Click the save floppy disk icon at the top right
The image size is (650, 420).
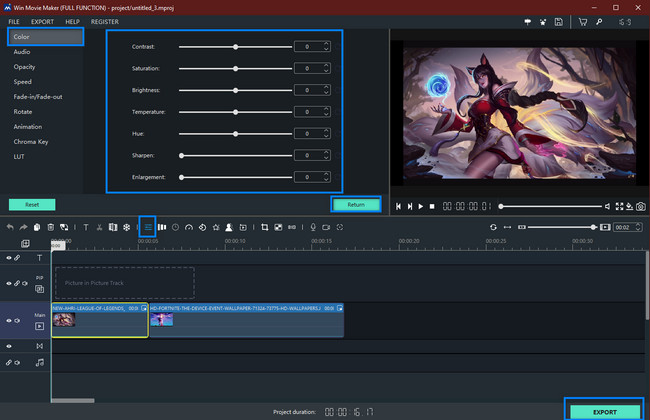558,22
